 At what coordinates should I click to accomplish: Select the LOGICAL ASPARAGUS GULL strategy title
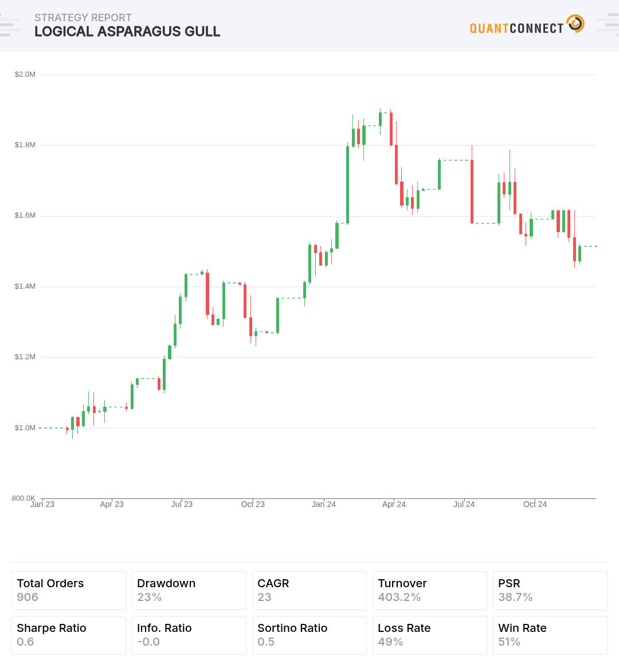(127, 32)
